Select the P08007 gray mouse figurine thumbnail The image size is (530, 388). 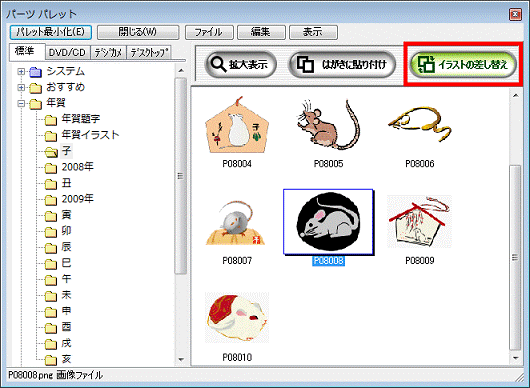236,223
